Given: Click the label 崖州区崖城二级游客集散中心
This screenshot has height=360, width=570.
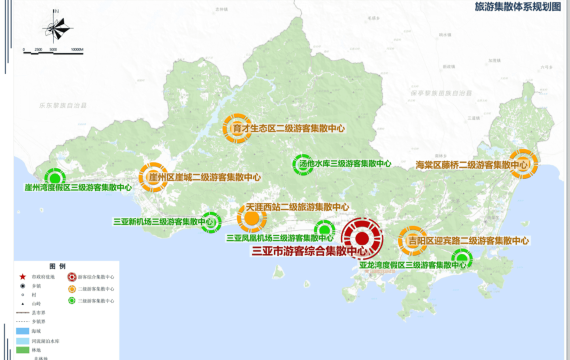Looking at the screenshot, I should pos(204,177).
